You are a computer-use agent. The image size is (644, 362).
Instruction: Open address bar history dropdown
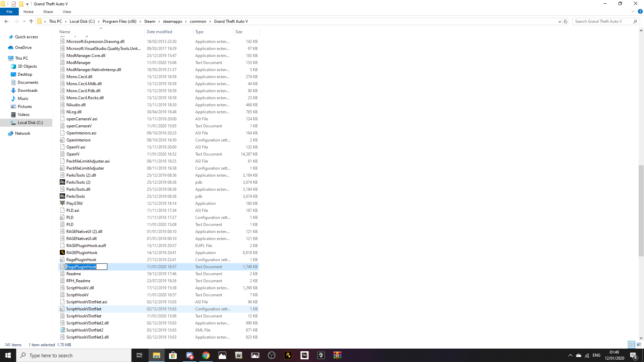[x=559, y=21]
